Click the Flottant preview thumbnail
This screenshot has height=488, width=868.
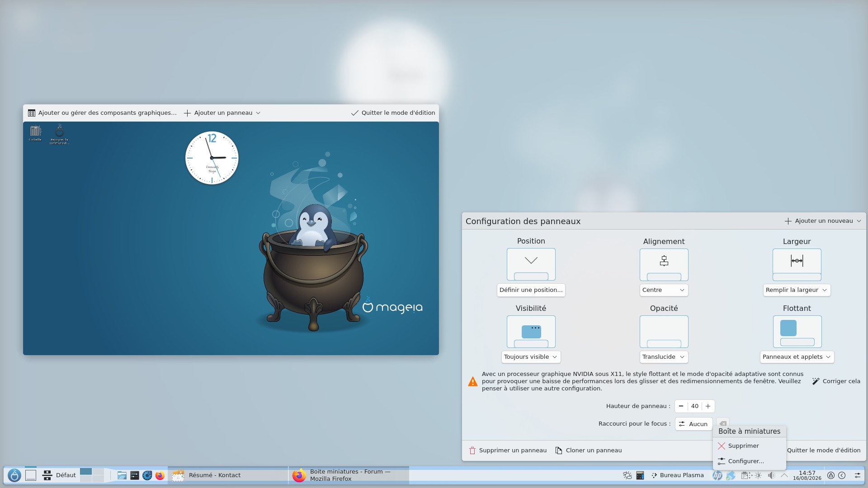pyautogui.click(x=797, y=331)
